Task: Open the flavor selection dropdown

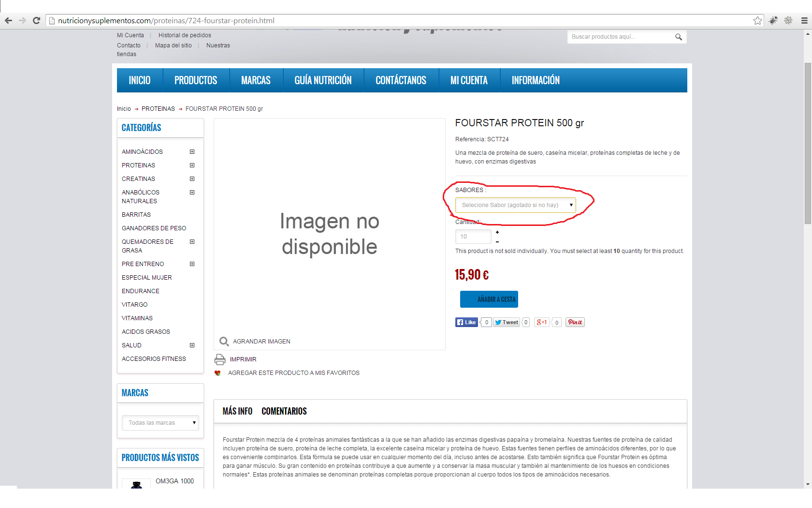Action: click(516, 205)
